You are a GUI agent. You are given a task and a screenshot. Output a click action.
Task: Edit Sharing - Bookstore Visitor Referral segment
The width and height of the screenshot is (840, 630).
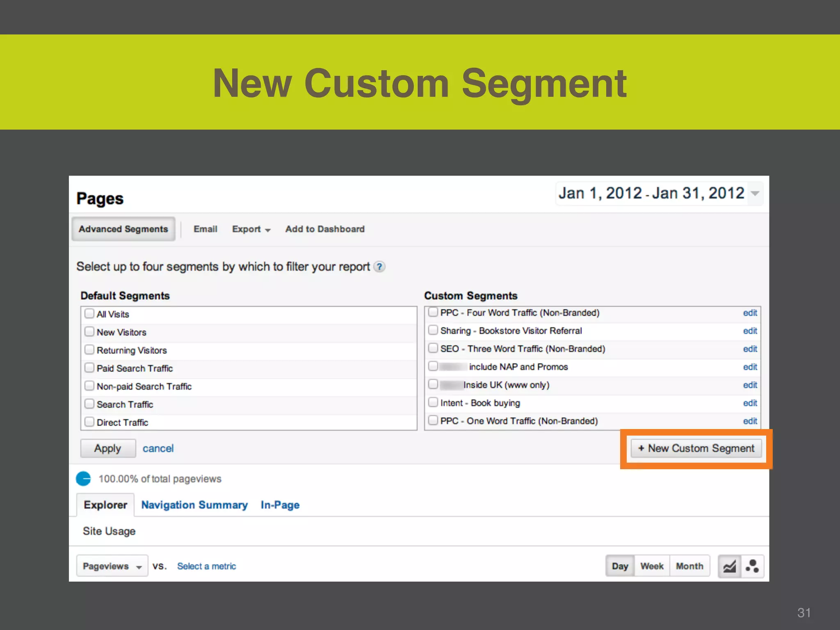(750, 331)
